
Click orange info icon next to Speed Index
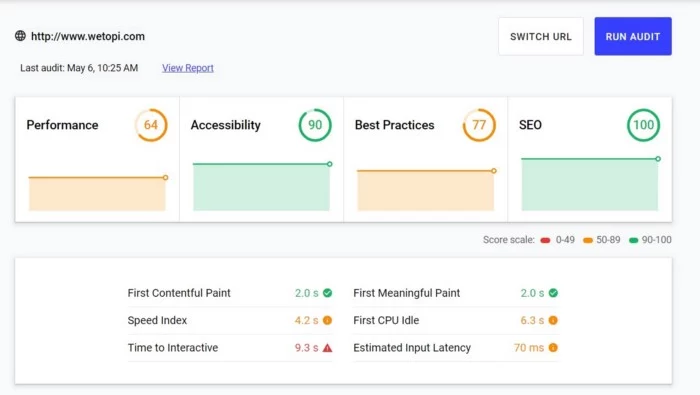(x=328, y=320)
